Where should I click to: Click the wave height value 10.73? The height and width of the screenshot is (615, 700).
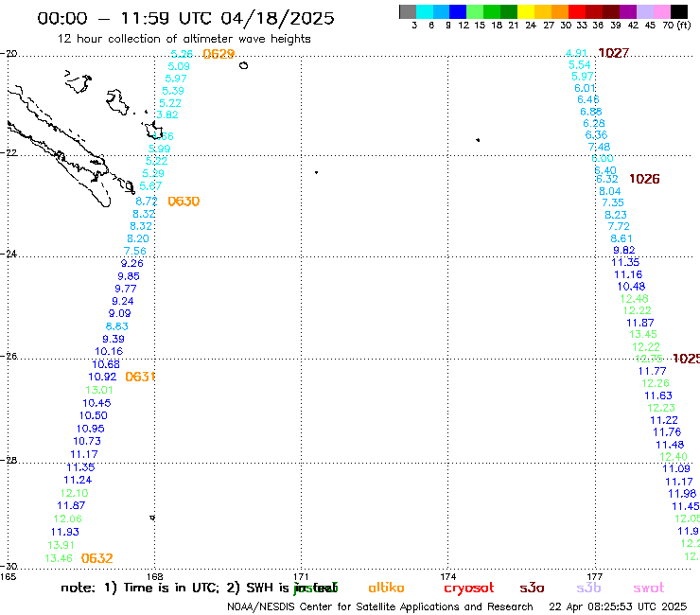click(87, 441)
